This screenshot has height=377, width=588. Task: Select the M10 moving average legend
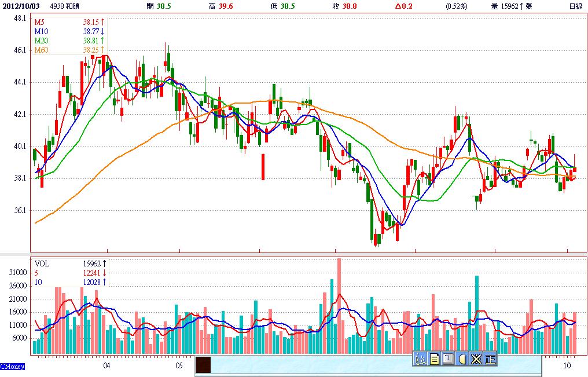[x=41, y=31]
